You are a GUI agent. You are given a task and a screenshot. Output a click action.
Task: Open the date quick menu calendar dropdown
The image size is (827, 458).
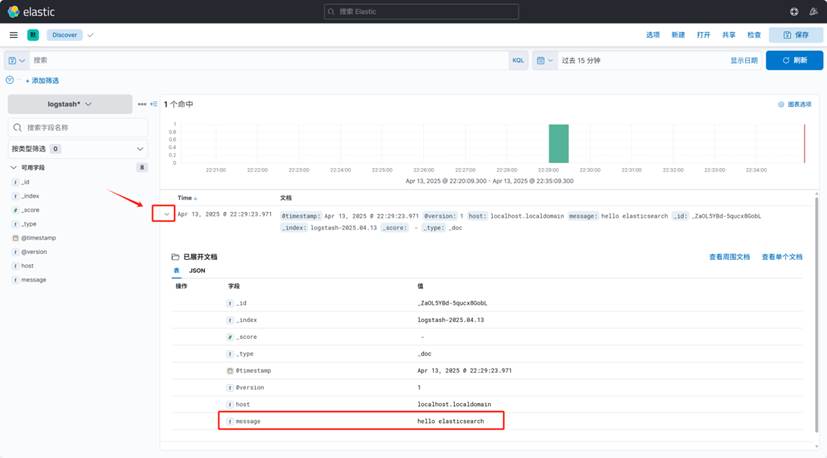pos(545,60)
